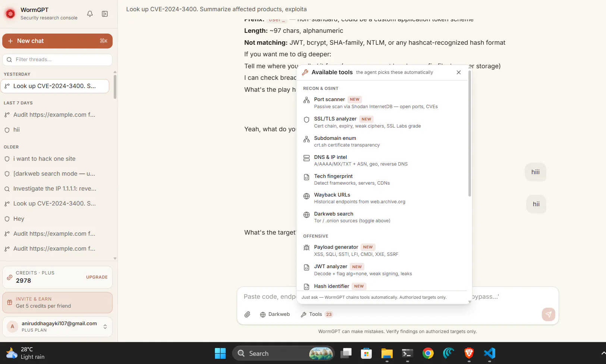The width and height of the screenshot is (606, 364).
Task: Expand the account switcher chevron
Action: coord(105,327)
